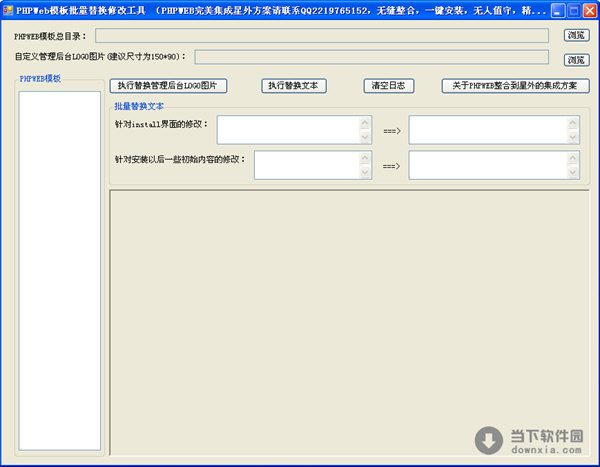600x467 pixels.
Task: Click the 批量替换文本 group label
Action: coord(139,106)
